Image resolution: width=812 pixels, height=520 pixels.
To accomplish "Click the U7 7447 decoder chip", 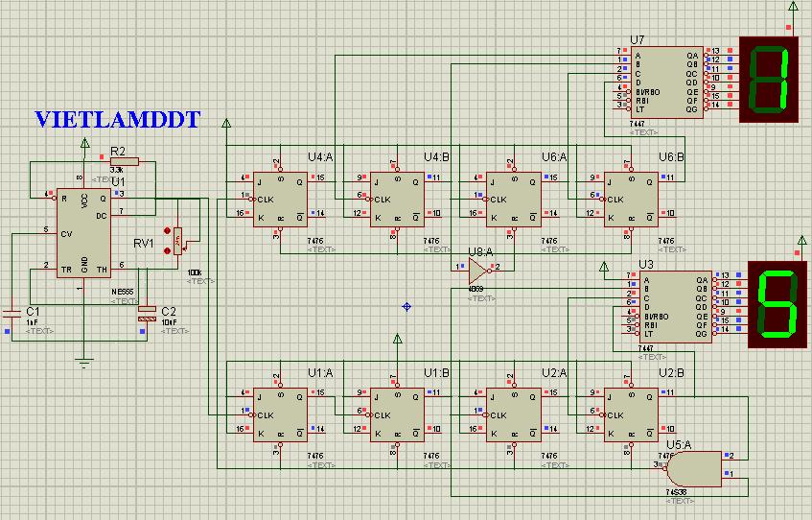I will tap(666, 83).
